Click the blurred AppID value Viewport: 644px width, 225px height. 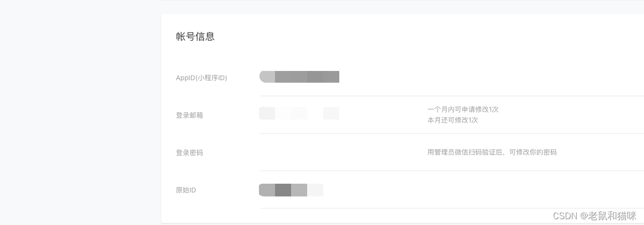[x=299, y=77]
